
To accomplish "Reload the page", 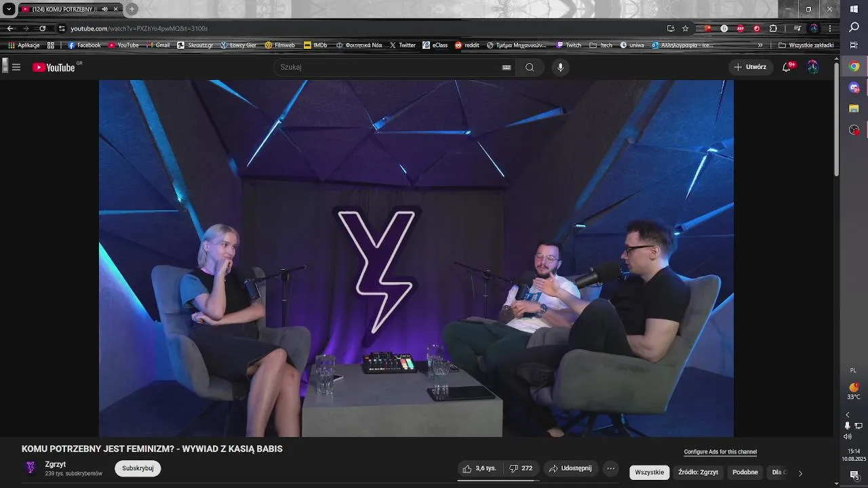I will coord(42,28).
